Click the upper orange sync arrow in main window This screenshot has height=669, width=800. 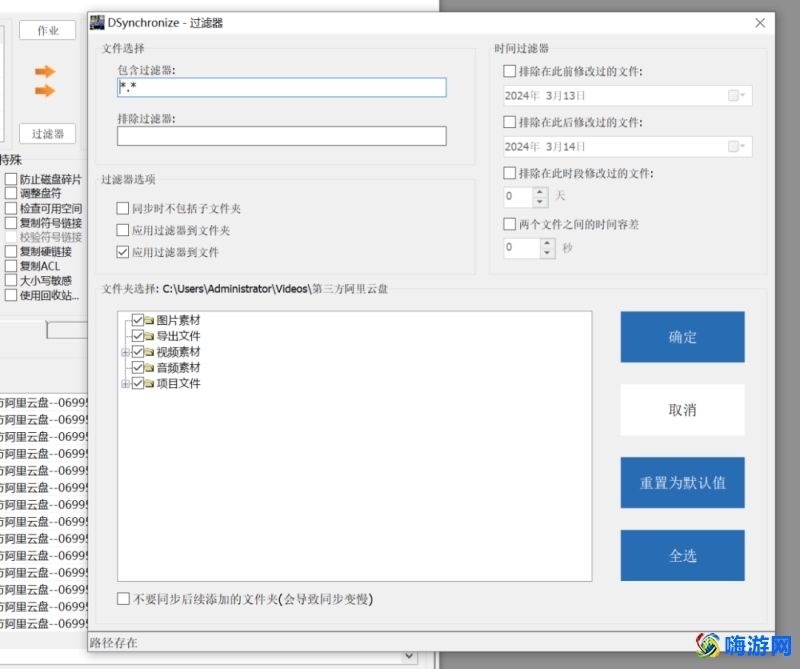click(x=45, y=71)
